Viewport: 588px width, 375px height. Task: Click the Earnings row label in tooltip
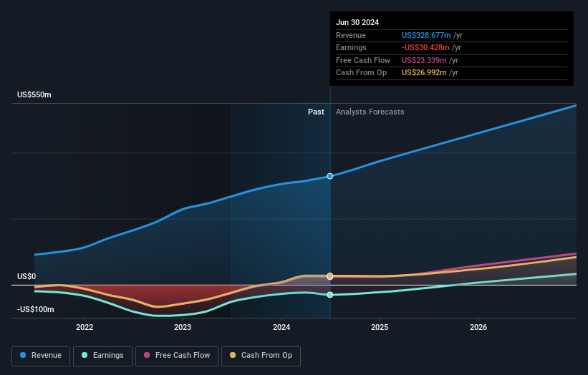pos(351,47)
